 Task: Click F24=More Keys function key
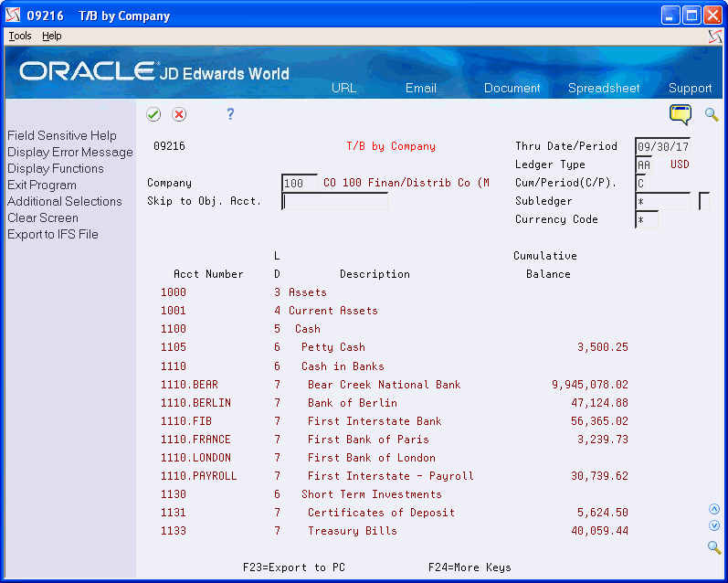470,567
